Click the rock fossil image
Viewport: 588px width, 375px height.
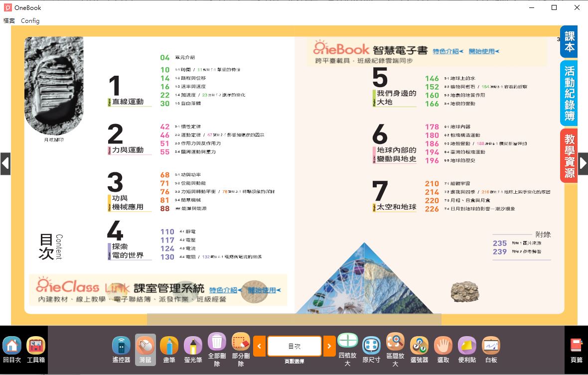point(465,292)
